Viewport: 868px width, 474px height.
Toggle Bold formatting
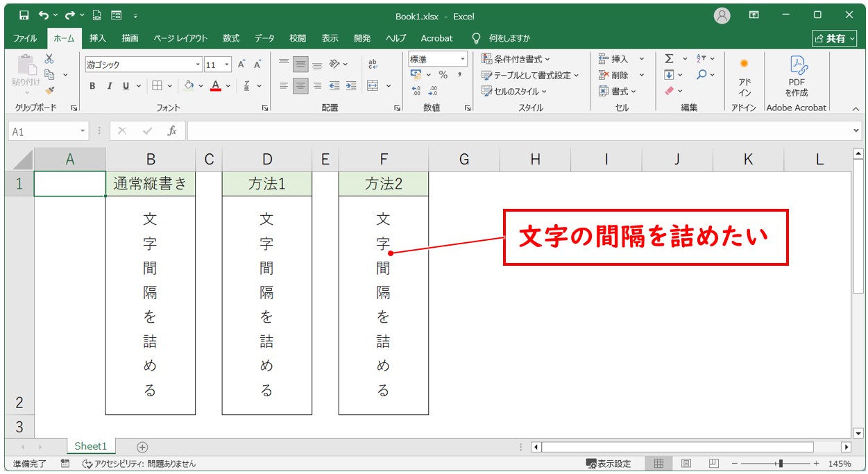click(x=92, y=86)
